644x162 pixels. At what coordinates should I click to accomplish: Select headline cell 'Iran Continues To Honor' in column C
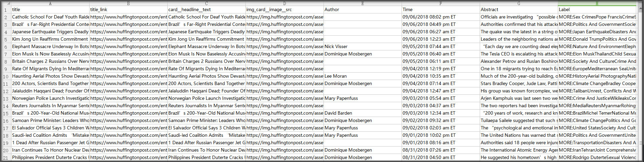[x=206, y=150]
